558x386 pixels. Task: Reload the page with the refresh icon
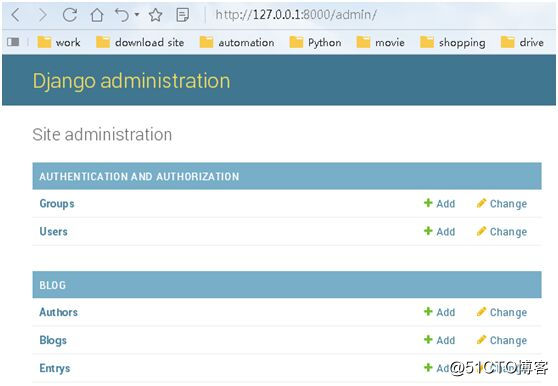pos(70,15)
